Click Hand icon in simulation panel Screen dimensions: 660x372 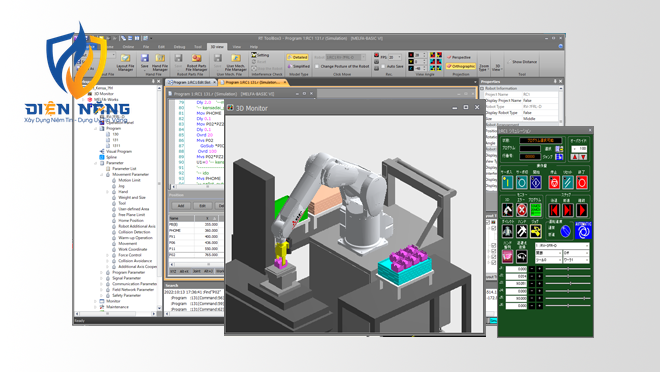click(522, 231)
